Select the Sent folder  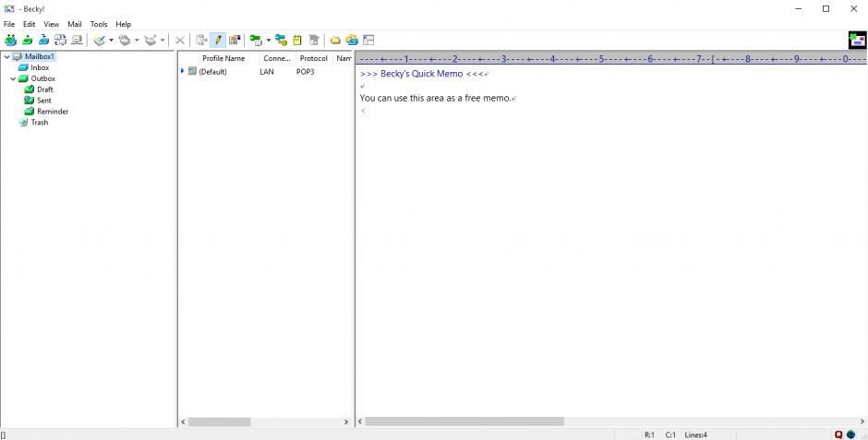tap(44, 101)
